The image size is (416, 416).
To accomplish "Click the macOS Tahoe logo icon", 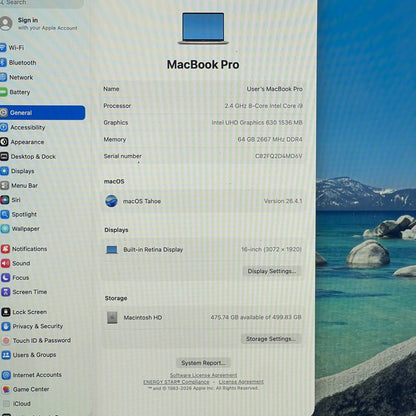I will (x=111, y=201).
